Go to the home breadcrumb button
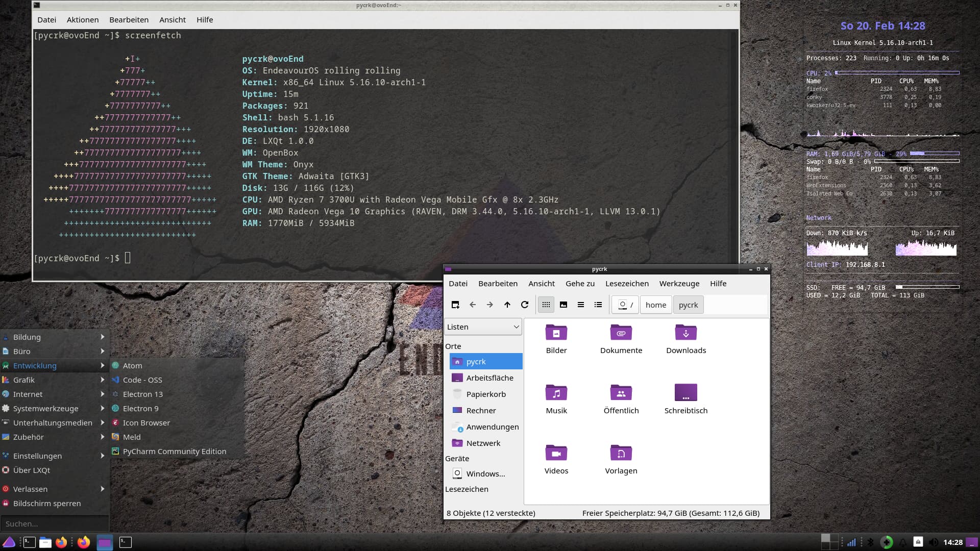 tap(656, 305)
